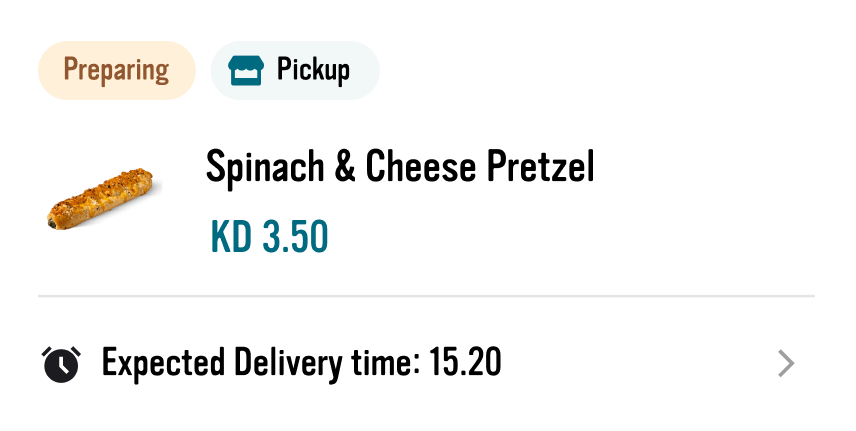Click the word Spinach in item name

coord(265,168)
